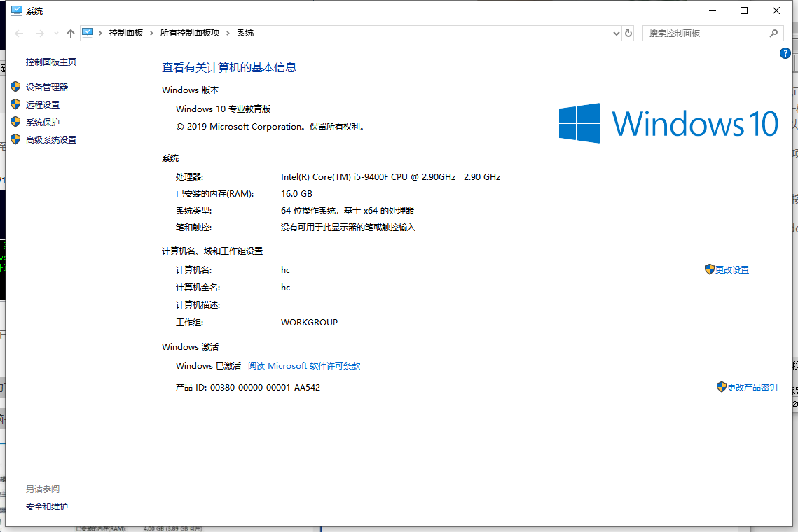
Task: Click the shield icon beside 更改产品密钥
Action: pyautogui.click(x=721, y=387)
